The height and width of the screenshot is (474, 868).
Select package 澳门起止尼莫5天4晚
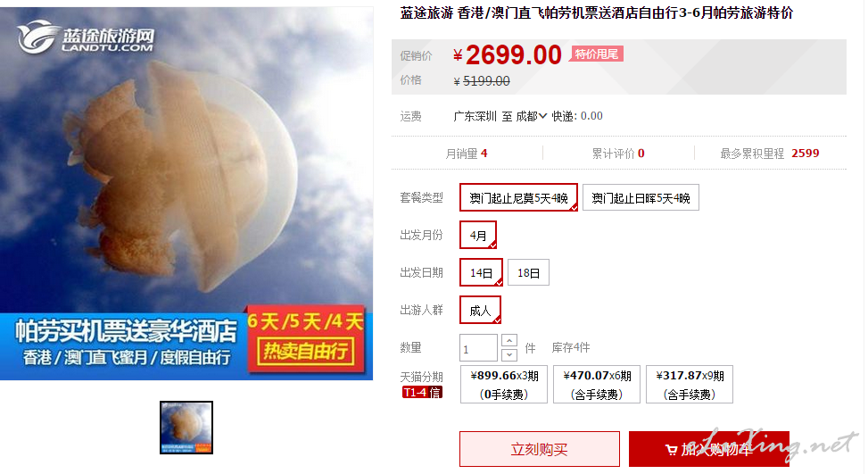tap(518, 197)
